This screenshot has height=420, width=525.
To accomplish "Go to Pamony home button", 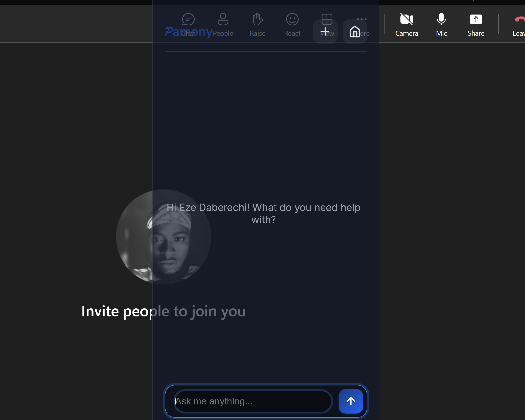I will point(355,32).
